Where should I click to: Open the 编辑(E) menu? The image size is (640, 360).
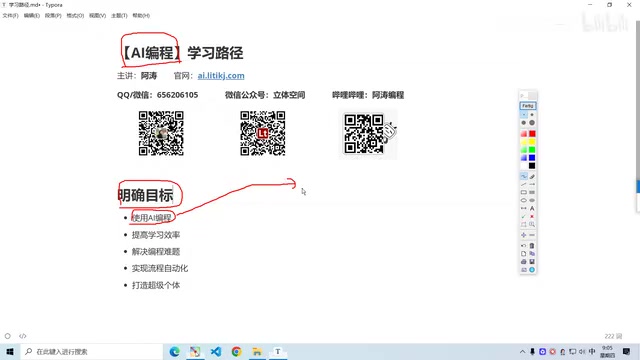point(31,16)
